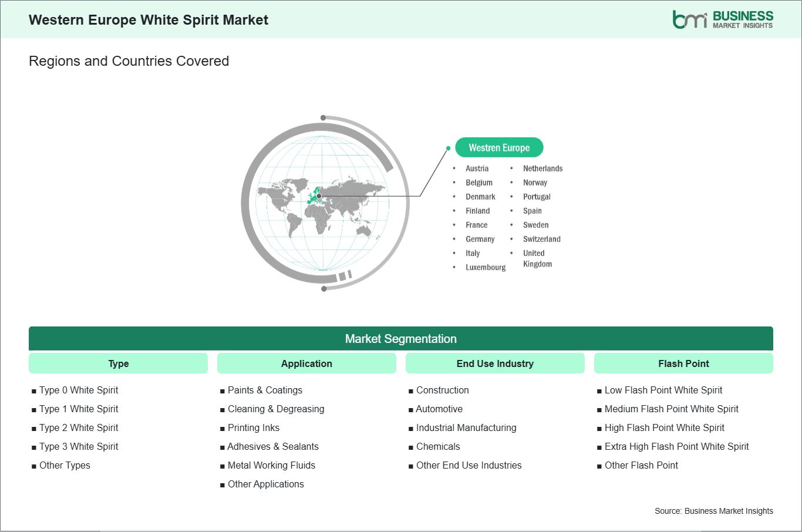Click 'Adhesives & Sealants' entry

point(273,446)
